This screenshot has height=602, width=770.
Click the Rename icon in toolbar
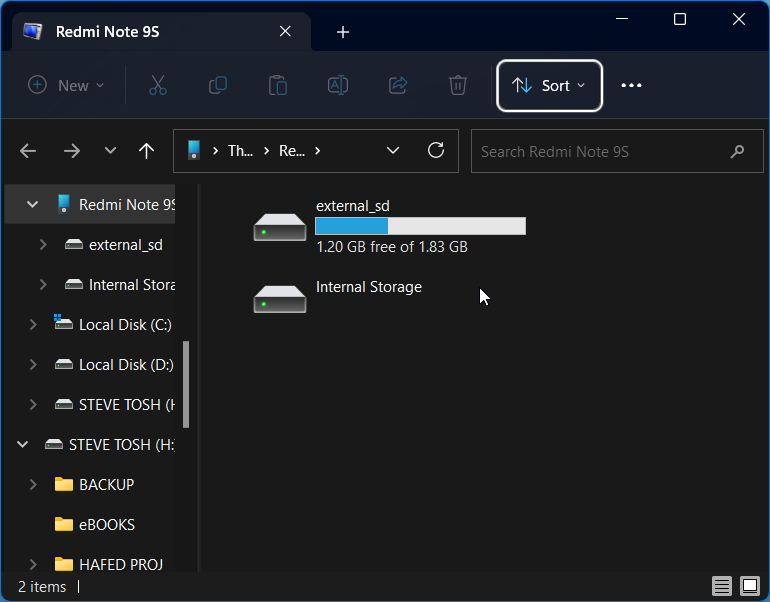(338, 85)
